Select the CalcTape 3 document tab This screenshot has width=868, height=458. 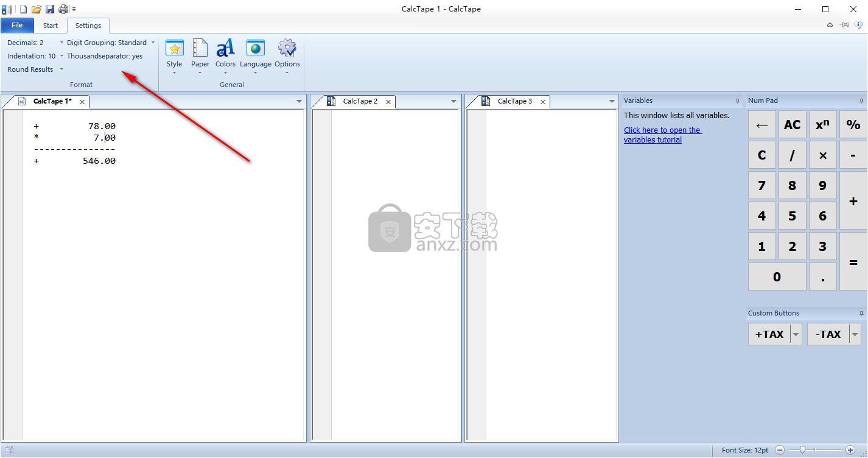pyautogui.click(x=515, y=101)
